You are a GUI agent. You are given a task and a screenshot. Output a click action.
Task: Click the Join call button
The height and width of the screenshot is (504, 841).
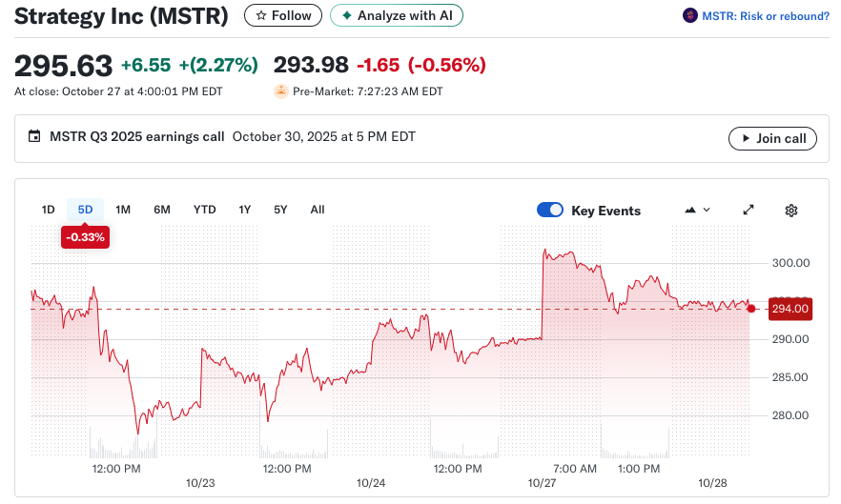(772, 138)
